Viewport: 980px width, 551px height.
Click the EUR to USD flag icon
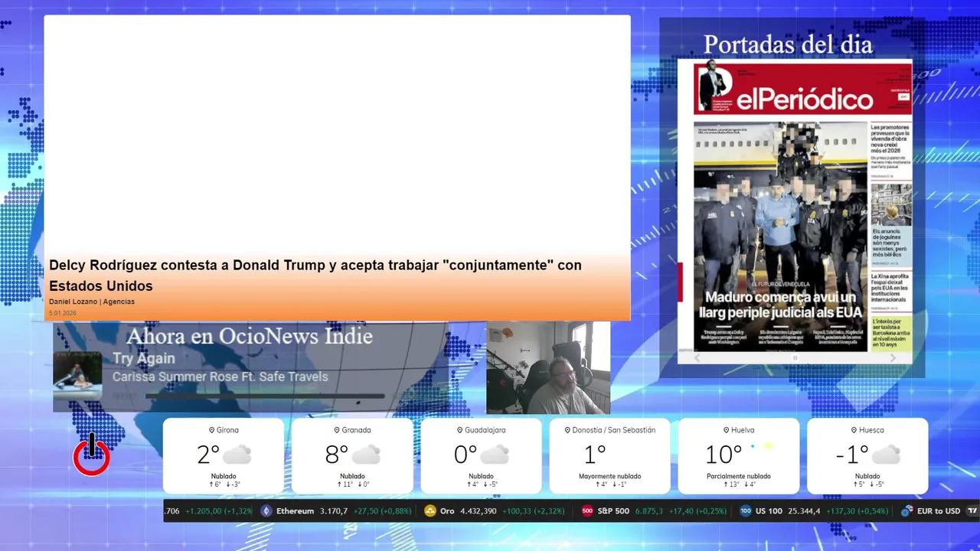pyautogui.click(x=906, y=511)
